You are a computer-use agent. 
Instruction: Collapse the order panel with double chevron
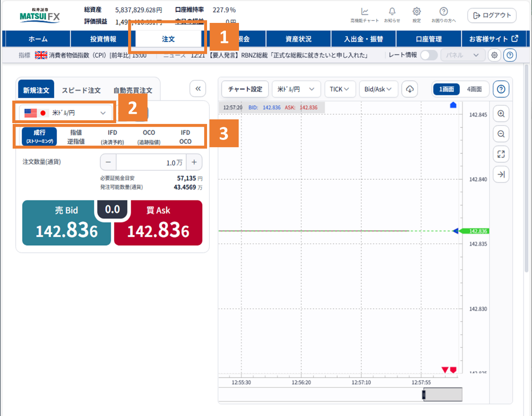[198, 89]
